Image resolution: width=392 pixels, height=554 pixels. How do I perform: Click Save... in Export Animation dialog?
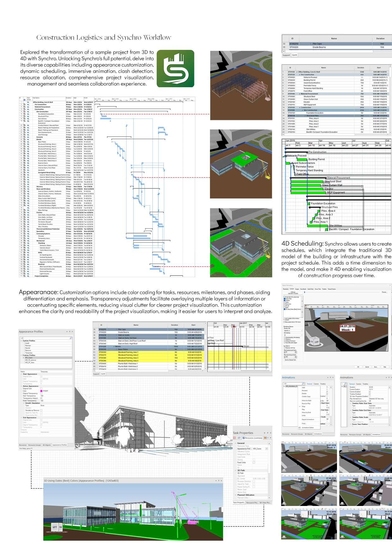tap(376, 367)
